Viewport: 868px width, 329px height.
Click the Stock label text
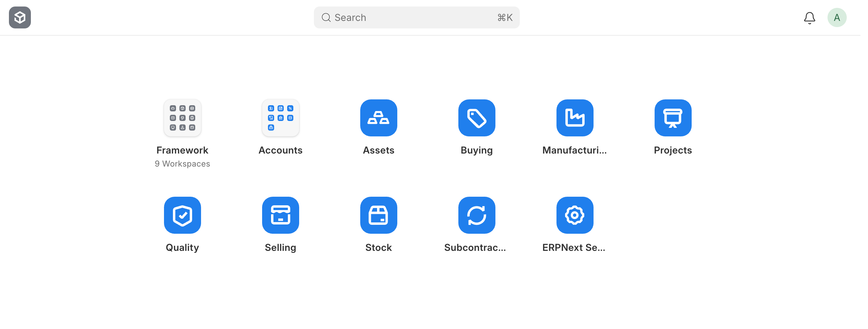[378, 247]
